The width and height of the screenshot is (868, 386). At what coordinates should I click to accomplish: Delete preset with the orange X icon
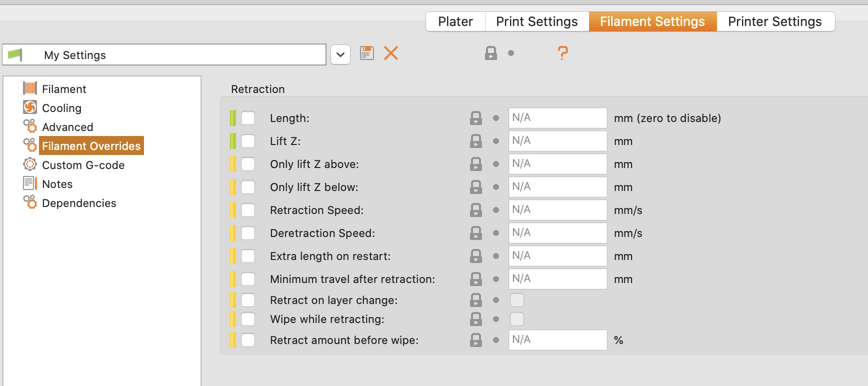click(391, 53)
